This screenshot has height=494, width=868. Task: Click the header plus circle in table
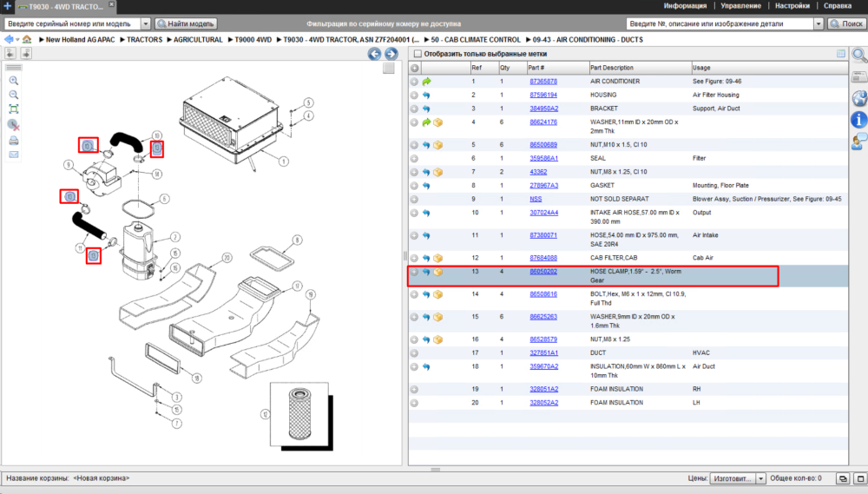(x=415, y=68)
